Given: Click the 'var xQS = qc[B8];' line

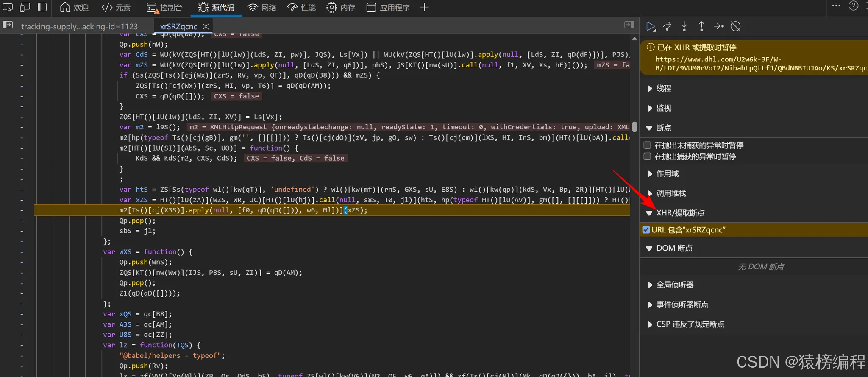Looking at the screenshot, I should tap(137, 314).
